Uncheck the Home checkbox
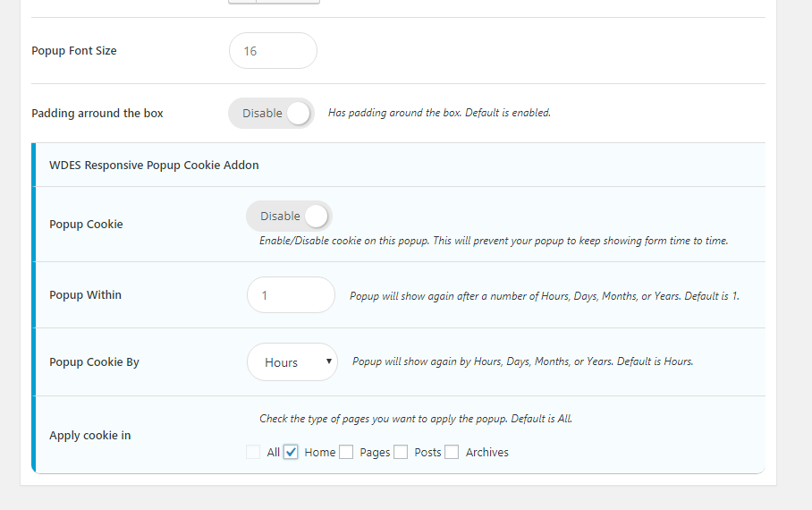Screen dimensions: 812x510 coord(291,453)
